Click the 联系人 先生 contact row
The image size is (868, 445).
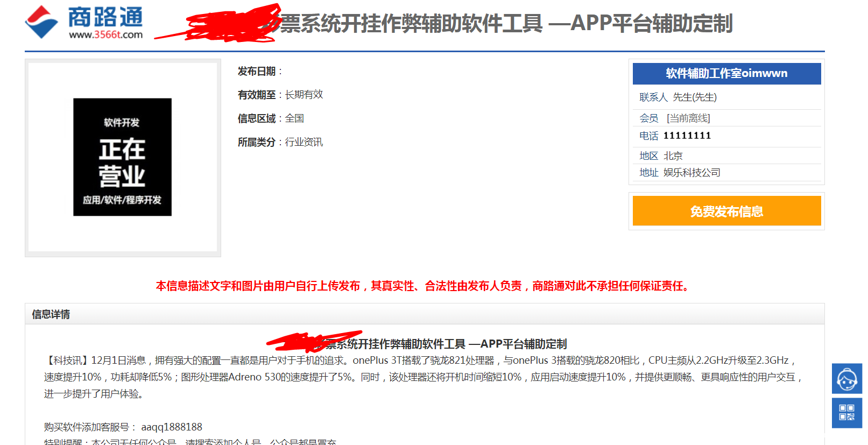pyautogui.click(x=678, y=97)
